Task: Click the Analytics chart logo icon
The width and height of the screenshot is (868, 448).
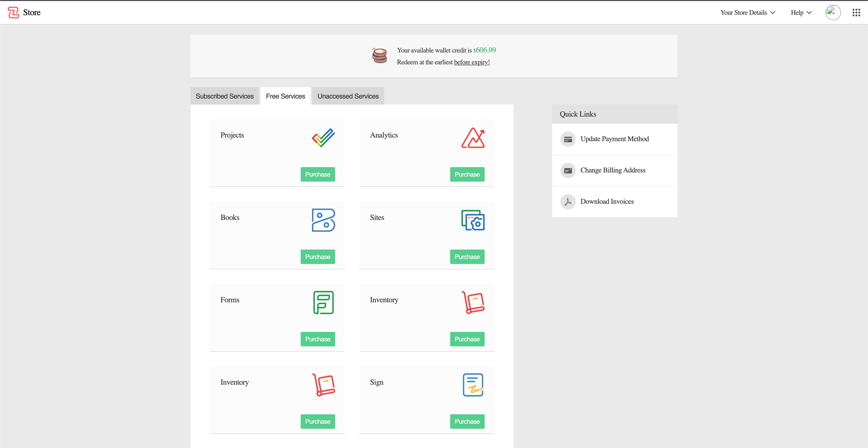Action: [x=473, y=138]
